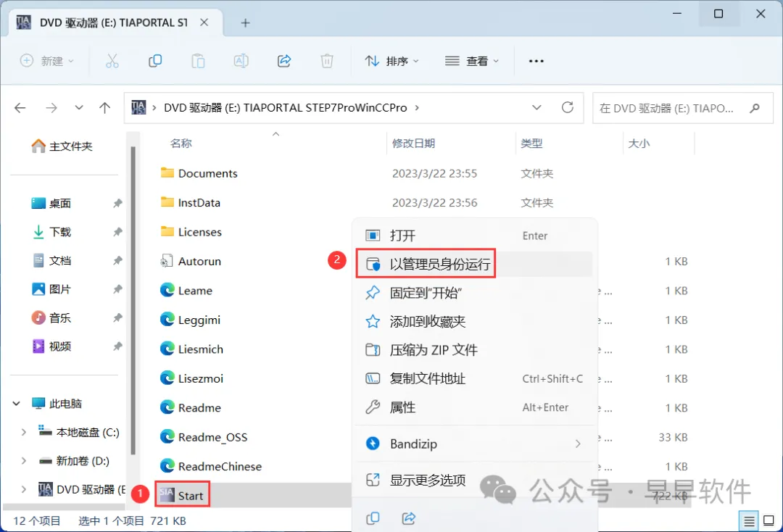Open 音乐 in the sidebar
The width and height of the screenshot is (783, 532).
[51, 318]
